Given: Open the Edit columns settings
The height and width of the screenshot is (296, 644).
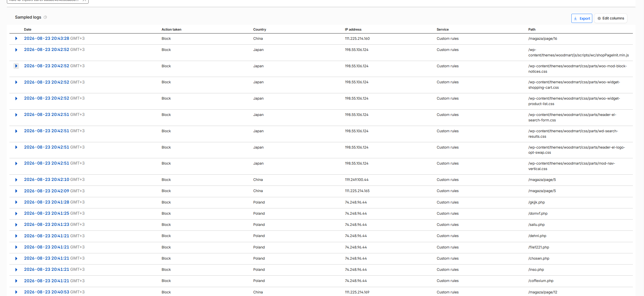Looking at the screenshot, I should 611,18.
